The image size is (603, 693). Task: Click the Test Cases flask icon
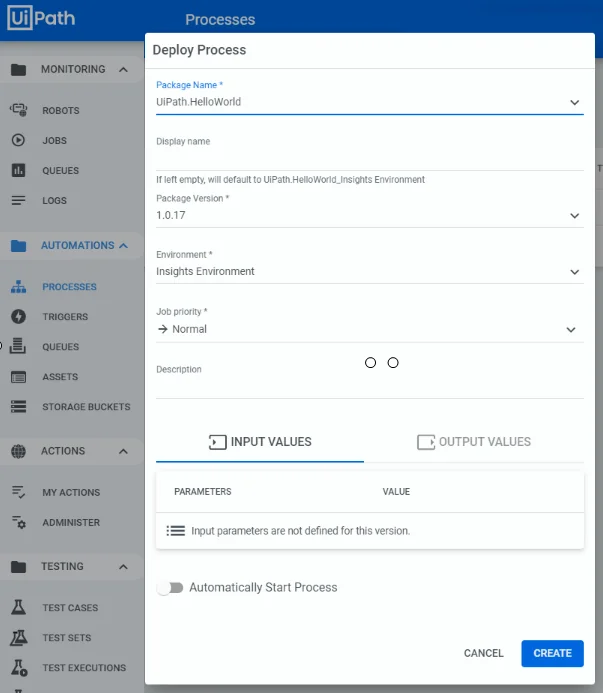tap(18, 607)
